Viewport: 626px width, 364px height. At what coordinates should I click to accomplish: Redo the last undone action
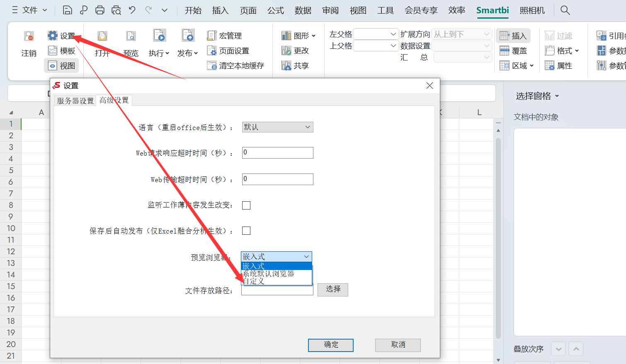click(x=148, y=10)
